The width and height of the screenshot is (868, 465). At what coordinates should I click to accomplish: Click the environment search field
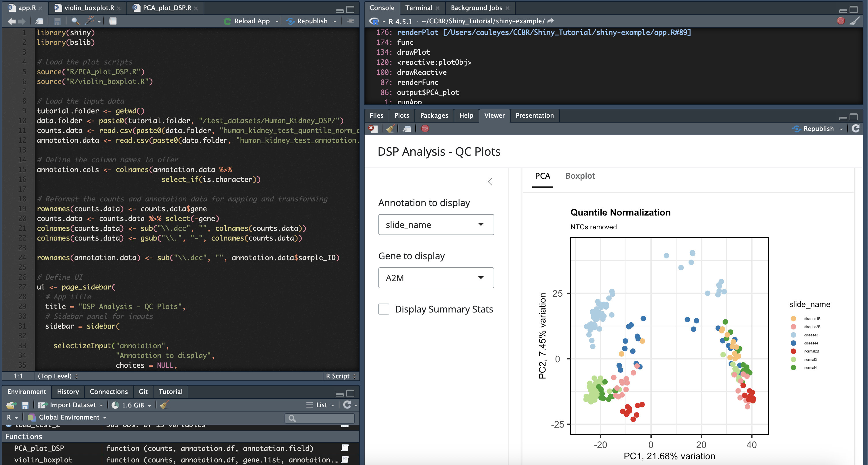coord(323,418)
